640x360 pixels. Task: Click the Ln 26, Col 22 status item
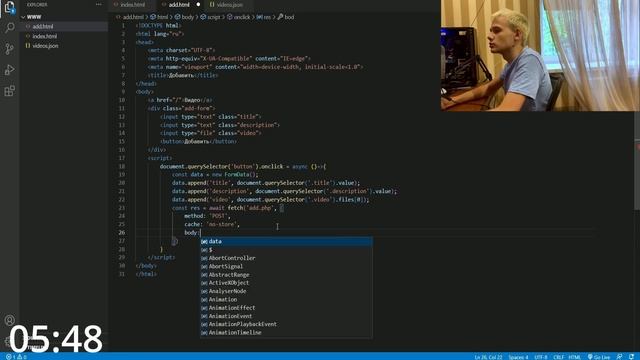click(488, 357)
